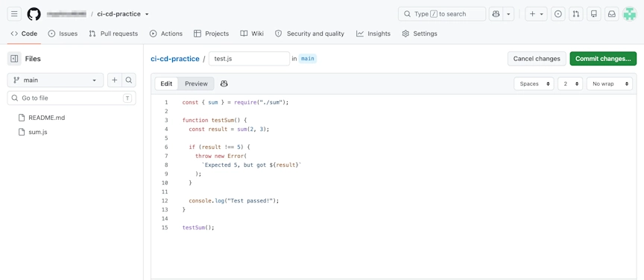Switch to the Projects tab
The image size is (644, 280).
click(x=211, y=34)
